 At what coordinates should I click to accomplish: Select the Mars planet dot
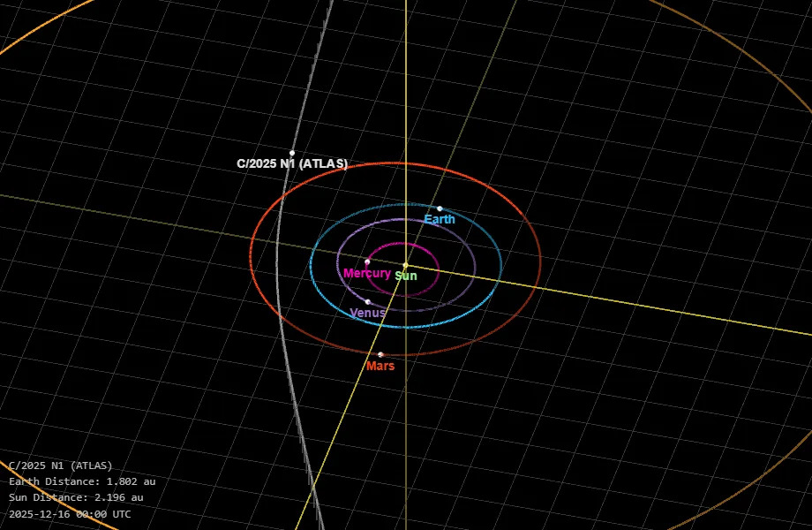380,354
